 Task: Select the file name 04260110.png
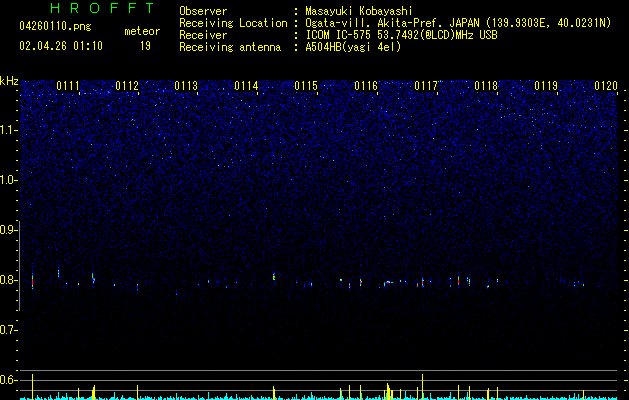pyautogui.click(x=55, y=27)
